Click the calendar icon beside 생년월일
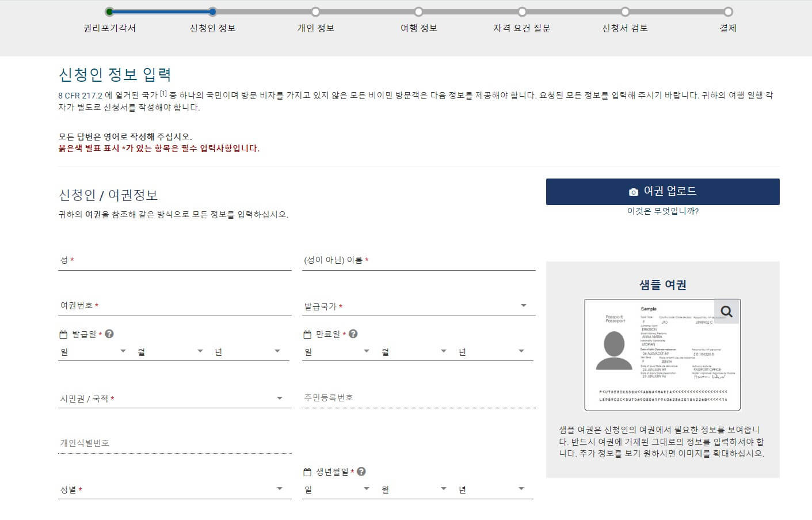The width and height of the screenshot is (812, 520). click(307, 471)
